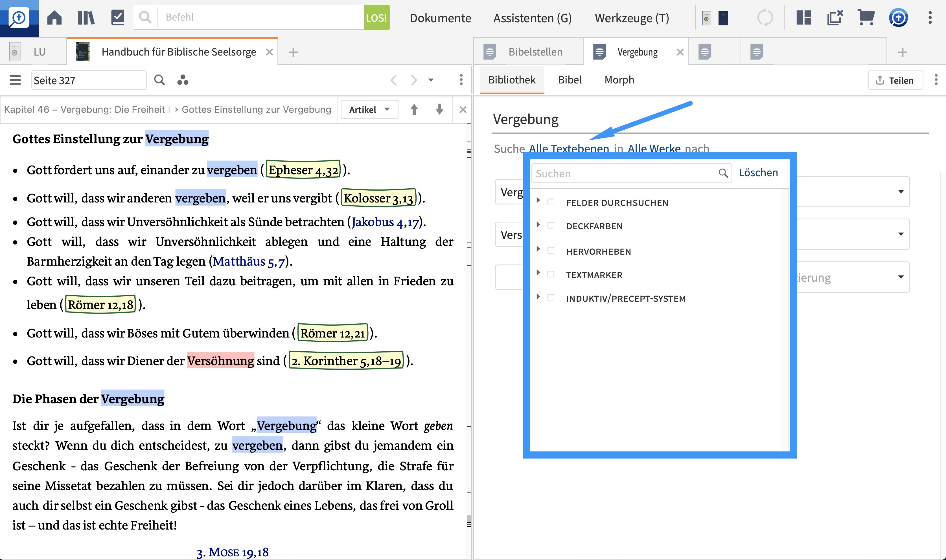Open the Artikel dropdown

pyautogui.click(x=369, y=109)
